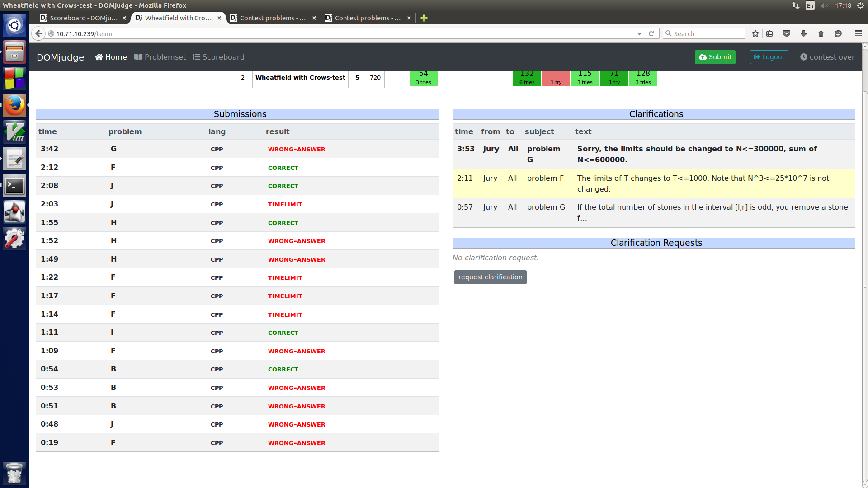Click the Firefox home icon
Viewport: 868px width, 488px height.
click(821, 33)
